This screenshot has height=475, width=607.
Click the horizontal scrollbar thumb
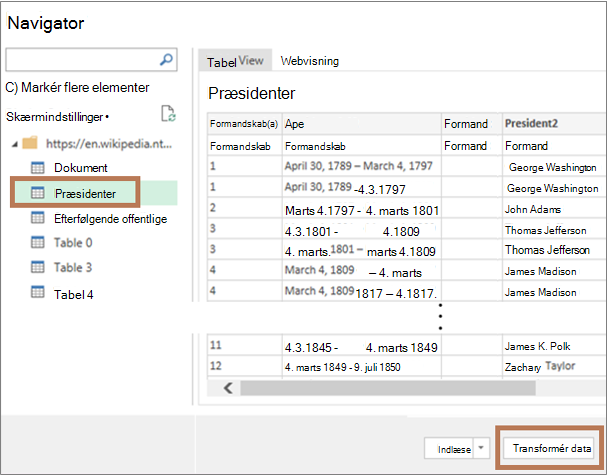tap(388, 388)
